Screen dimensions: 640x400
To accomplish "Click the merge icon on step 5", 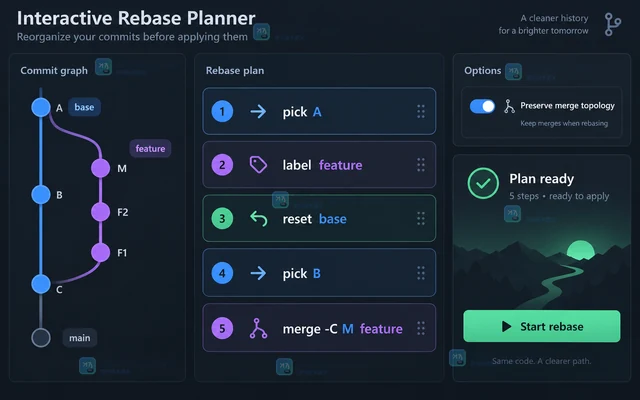I will point(258,328).
